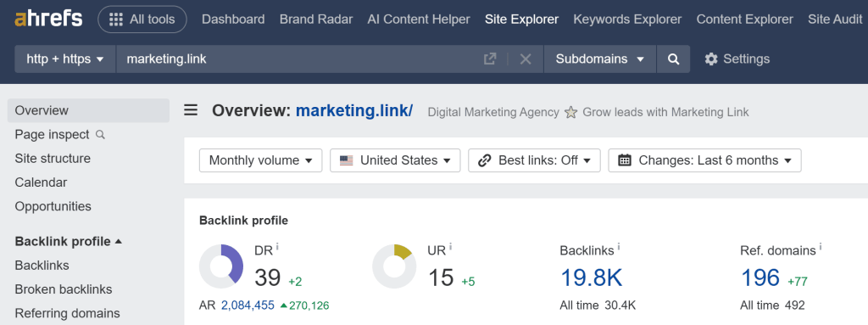Select Overview in sidebar
The image size is (868, 325).
tap(88, 110)
